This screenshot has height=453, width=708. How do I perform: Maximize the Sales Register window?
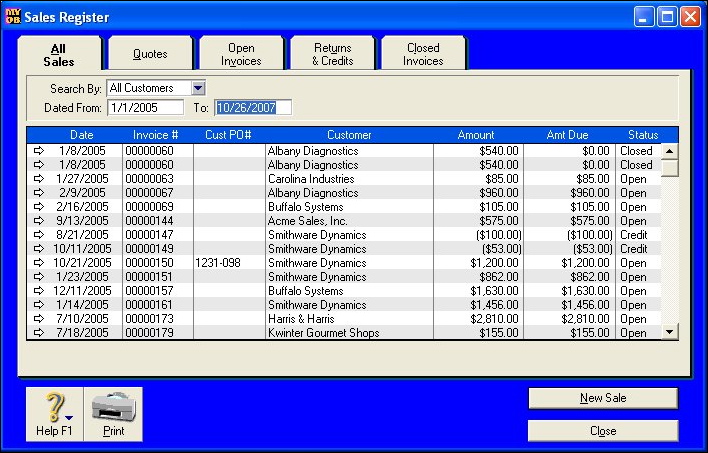pos(667,17)
